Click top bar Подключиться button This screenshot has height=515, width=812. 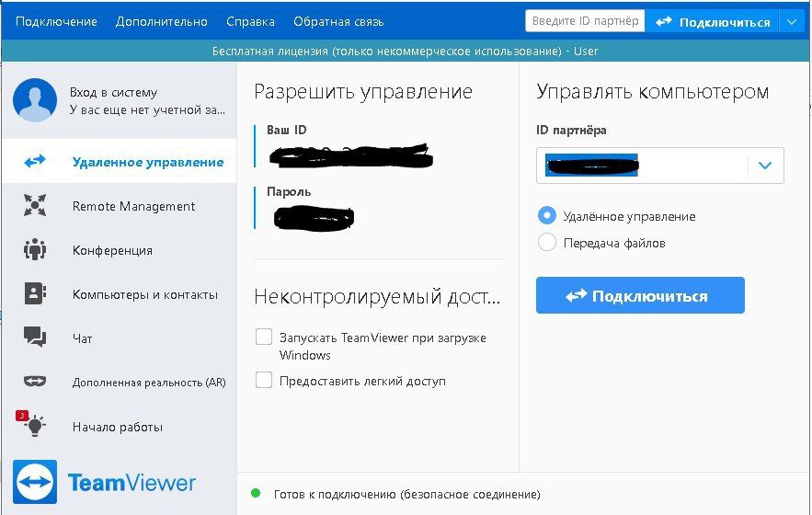coord(713,22)
